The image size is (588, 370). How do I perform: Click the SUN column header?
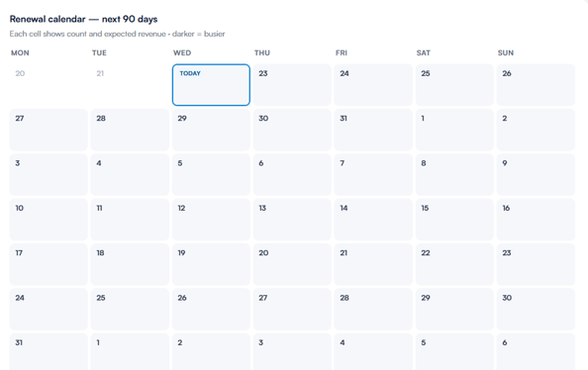click(506, 52)
